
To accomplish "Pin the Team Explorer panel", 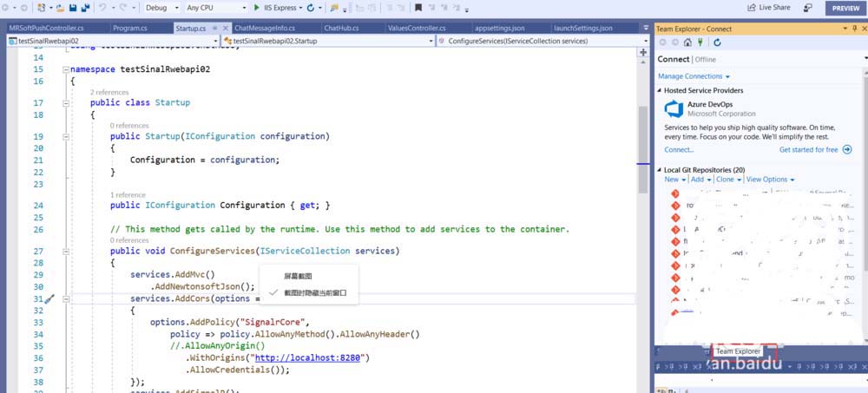I will [854, 29].
